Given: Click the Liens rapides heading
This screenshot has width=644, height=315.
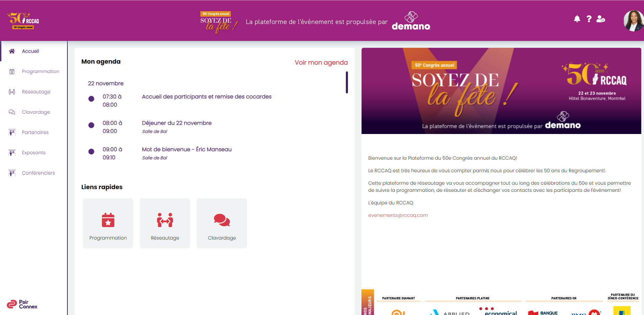Looking at the screenshot, I should tap(102, 187).
